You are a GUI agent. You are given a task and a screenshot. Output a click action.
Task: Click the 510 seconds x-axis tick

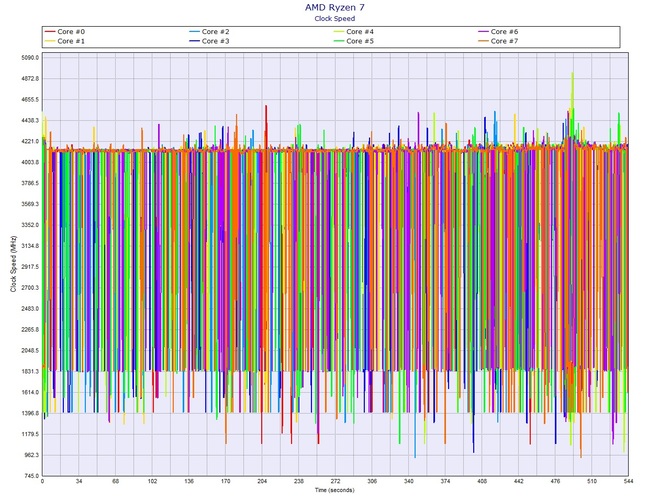point(592,481)
